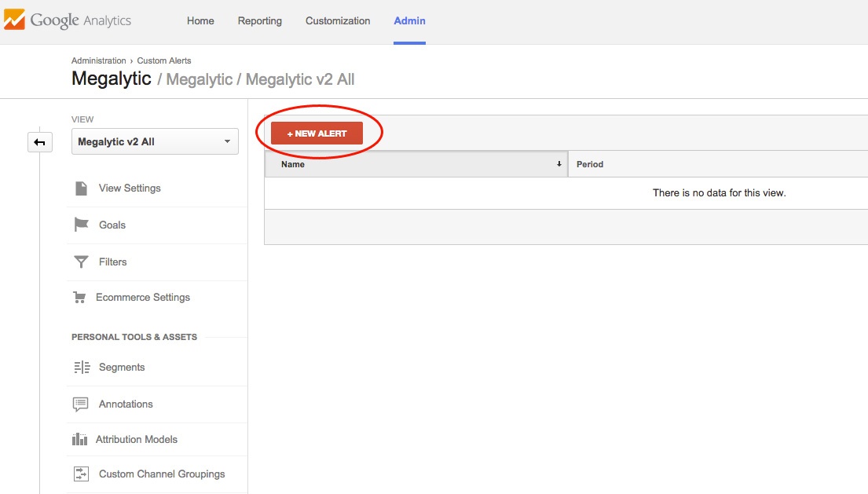Open the Home tab

[x=200, y=21]
